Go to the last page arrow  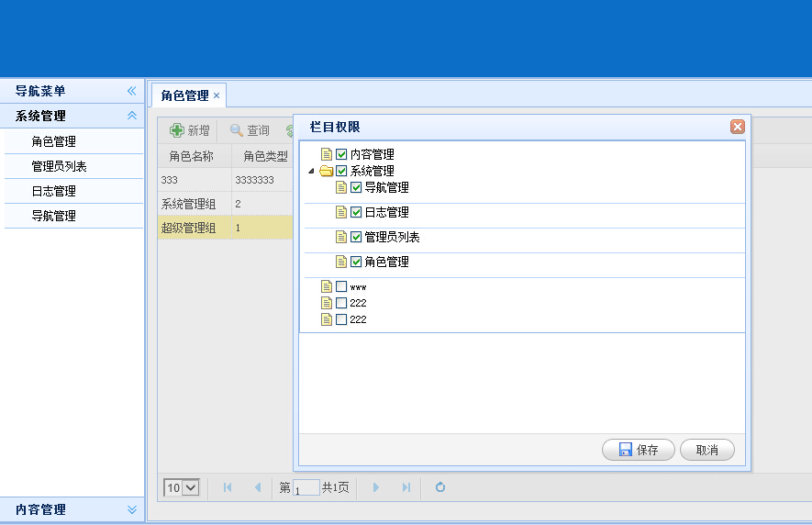[x=406, y=487]
